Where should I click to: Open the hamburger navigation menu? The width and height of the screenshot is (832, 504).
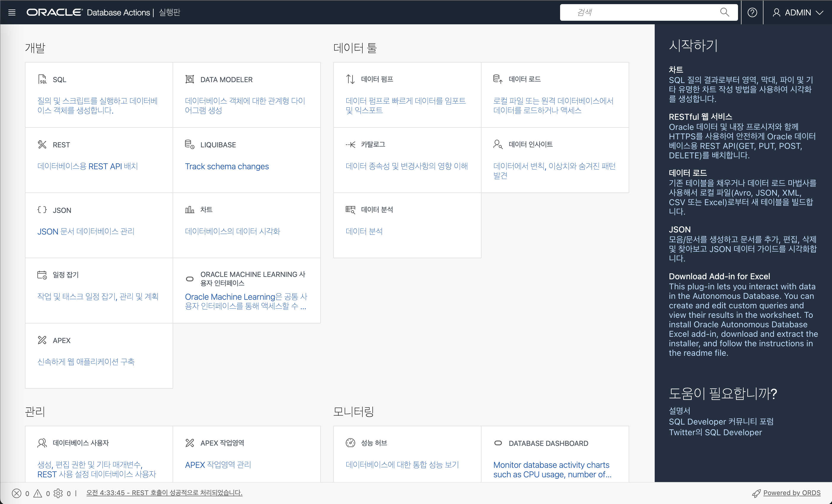(12, 12)
